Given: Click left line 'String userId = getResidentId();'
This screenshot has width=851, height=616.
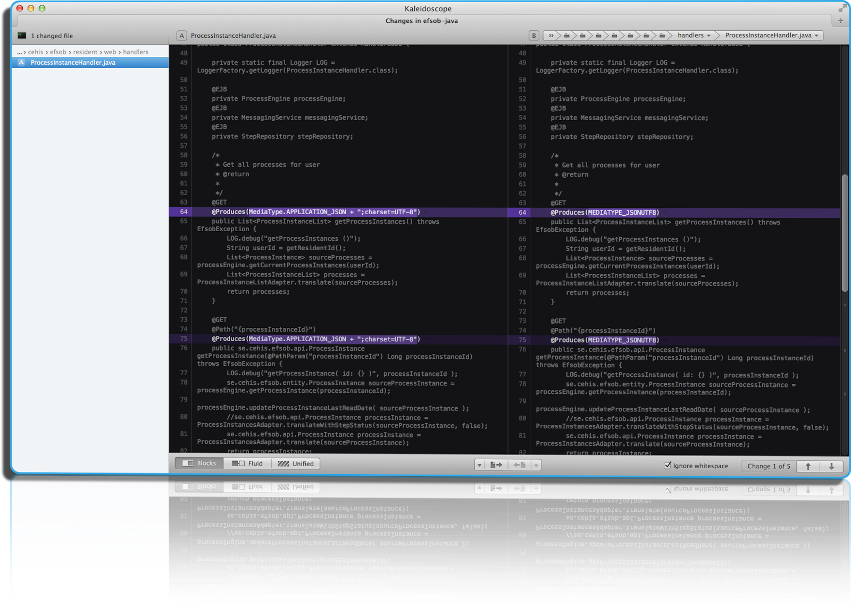Looking at the screenshot, I should pyautogui.click(x=286, y=248).
